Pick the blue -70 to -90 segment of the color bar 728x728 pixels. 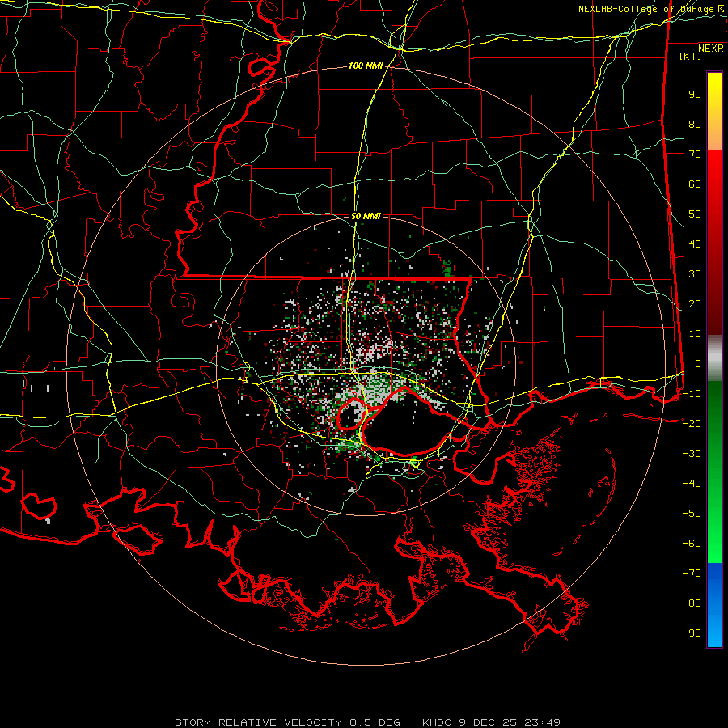tap(714, 605)
